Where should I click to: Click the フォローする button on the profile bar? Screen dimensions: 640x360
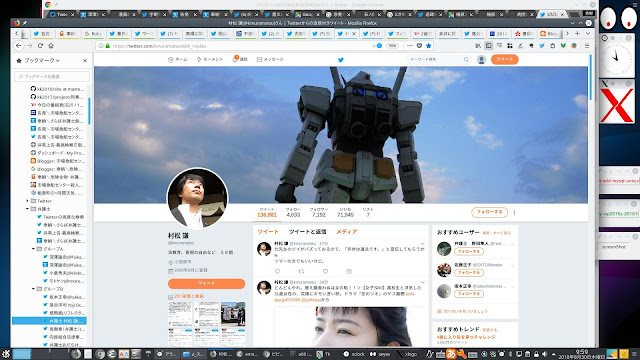(x=489, y=212)
